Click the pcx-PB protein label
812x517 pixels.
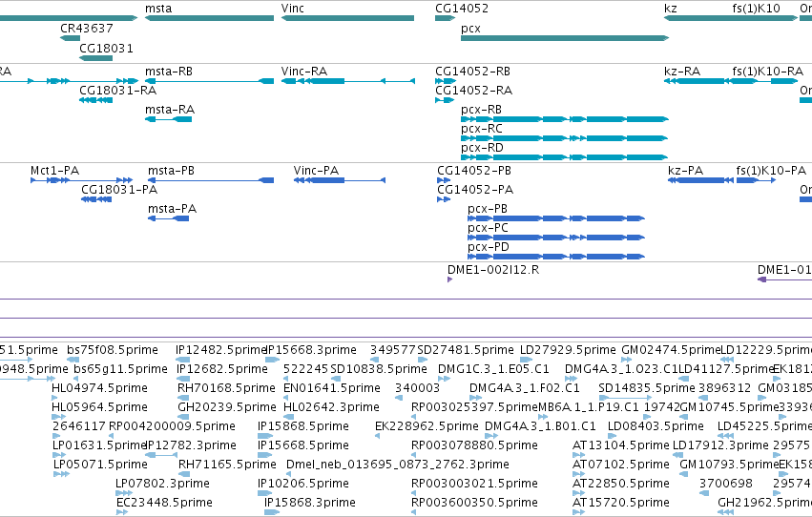click(x=488, y=209)
